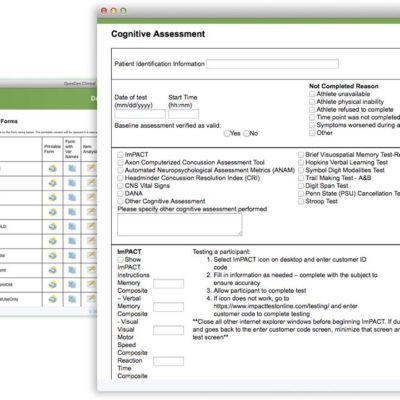Tick Digit Span Test checkbox

[x=301, y=186]
